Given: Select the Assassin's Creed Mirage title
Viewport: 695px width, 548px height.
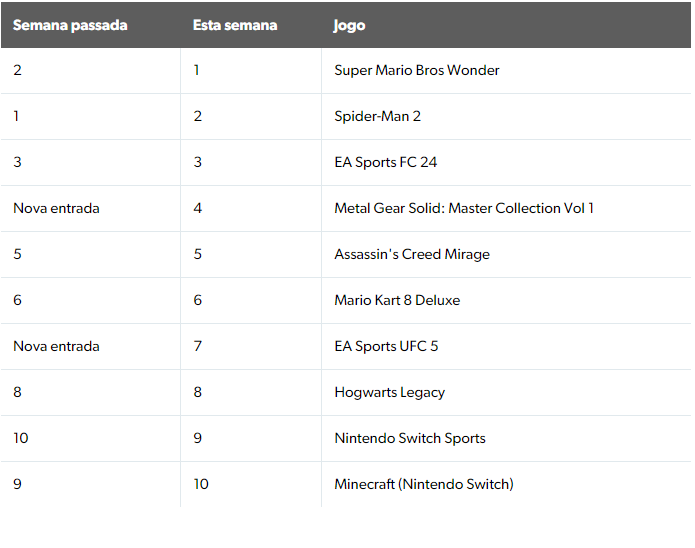Looking at the screenshot, I should 411,254.
